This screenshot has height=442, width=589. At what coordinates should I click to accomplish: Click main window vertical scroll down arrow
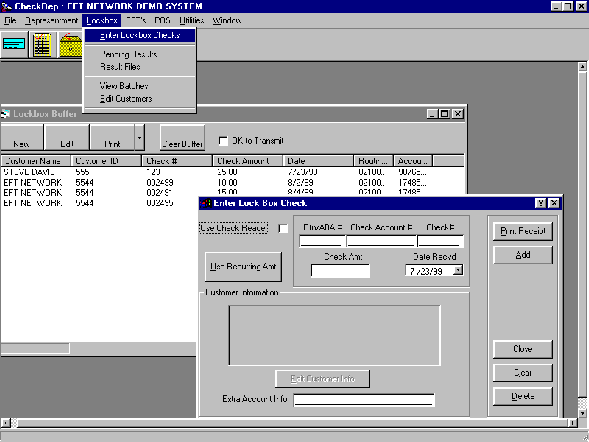coord(583,413)
